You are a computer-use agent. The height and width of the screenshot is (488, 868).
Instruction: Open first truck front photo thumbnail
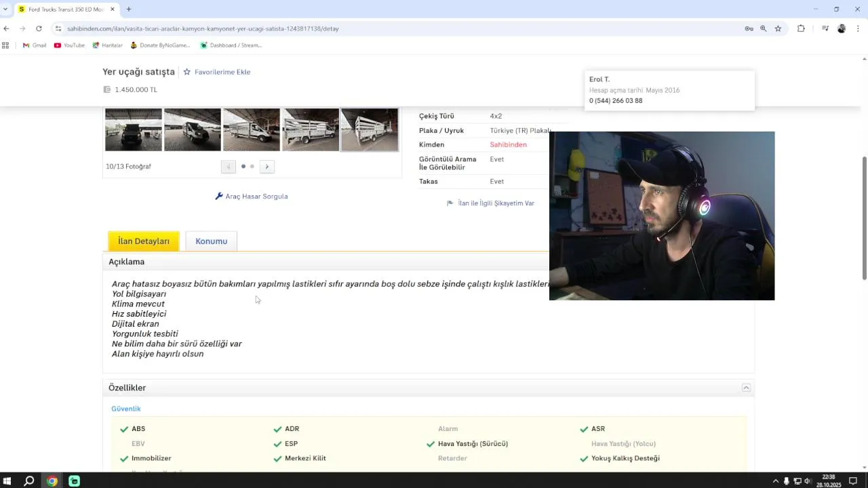click(134, 129)
